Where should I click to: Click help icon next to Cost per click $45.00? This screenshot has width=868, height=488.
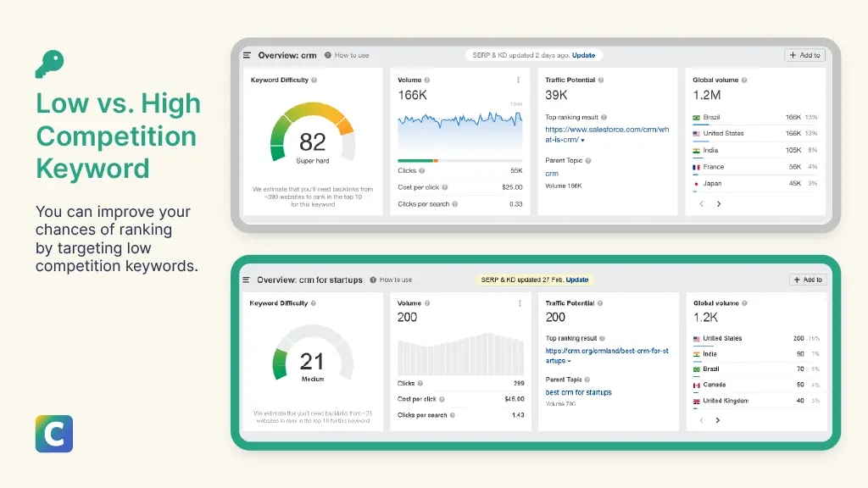tap(442, 399)
